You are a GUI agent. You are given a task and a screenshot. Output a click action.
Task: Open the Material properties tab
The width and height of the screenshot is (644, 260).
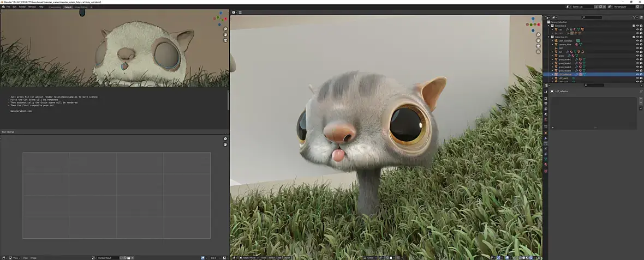click(546, 164)
